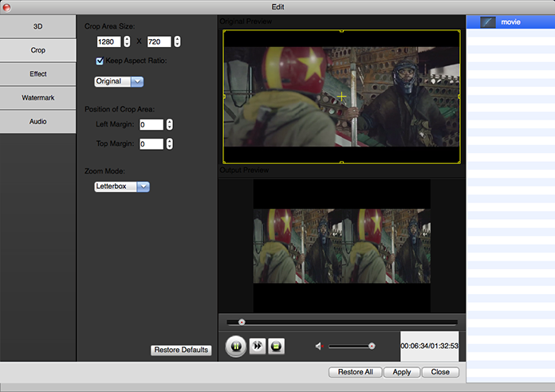555x392 pixels.
Task: Click the fast forward button
Action: [258, 346]
